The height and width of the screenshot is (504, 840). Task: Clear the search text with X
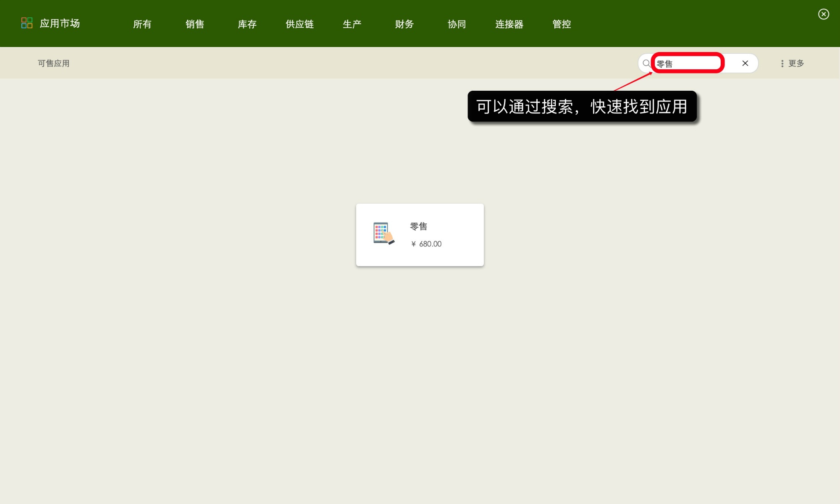click(x=745, y=63)
